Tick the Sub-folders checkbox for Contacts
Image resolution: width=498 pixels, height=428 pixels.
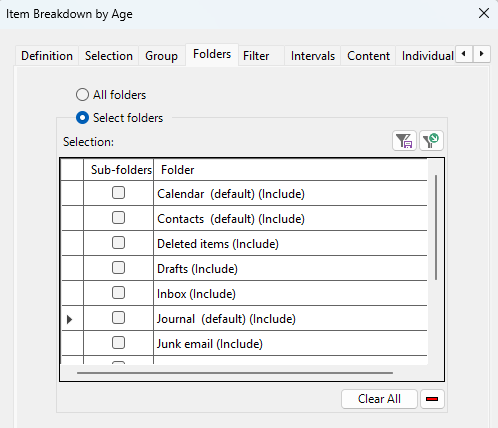[118, 218]
